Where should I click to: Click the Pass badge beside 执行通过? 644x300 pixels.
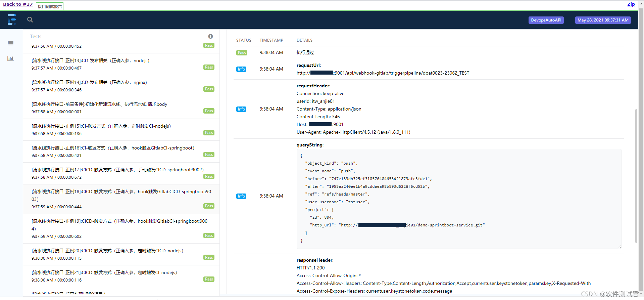(x=242, y=53)
